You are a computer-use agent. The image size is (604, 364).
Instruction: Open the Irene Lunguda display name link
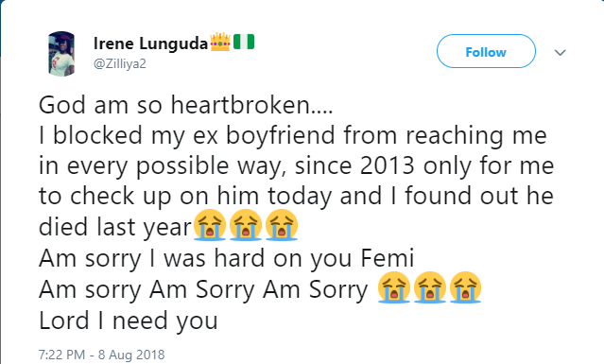150,43
